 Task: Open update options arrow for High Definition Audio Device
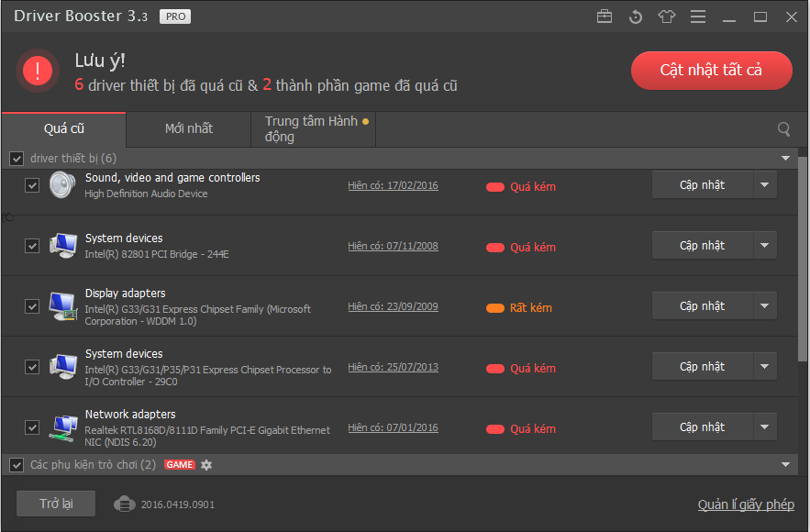tap(764, 185)
